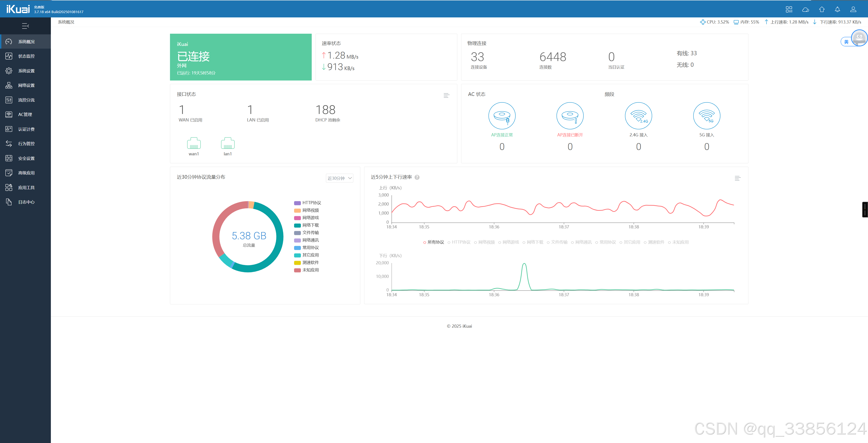This screenshot has width=868, height=443.
Task: Click the wan1 port icon
Action: coord(194,144)
